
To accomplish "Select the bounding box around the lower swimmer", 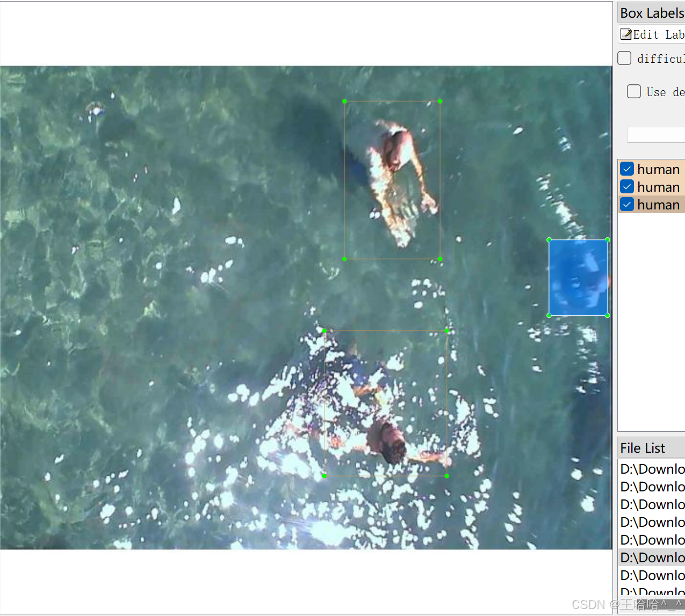I will point(386,403).
